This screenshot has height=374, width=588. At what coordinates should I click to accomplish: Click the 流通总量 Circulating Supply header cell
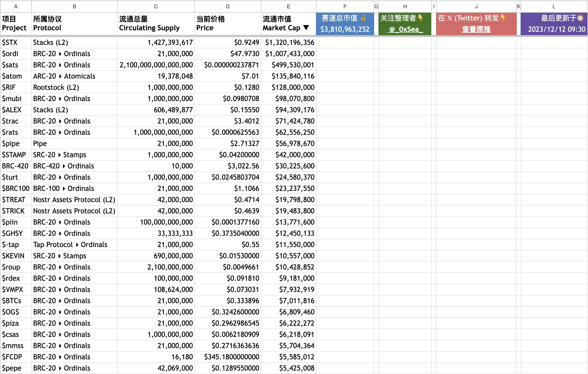156,24
